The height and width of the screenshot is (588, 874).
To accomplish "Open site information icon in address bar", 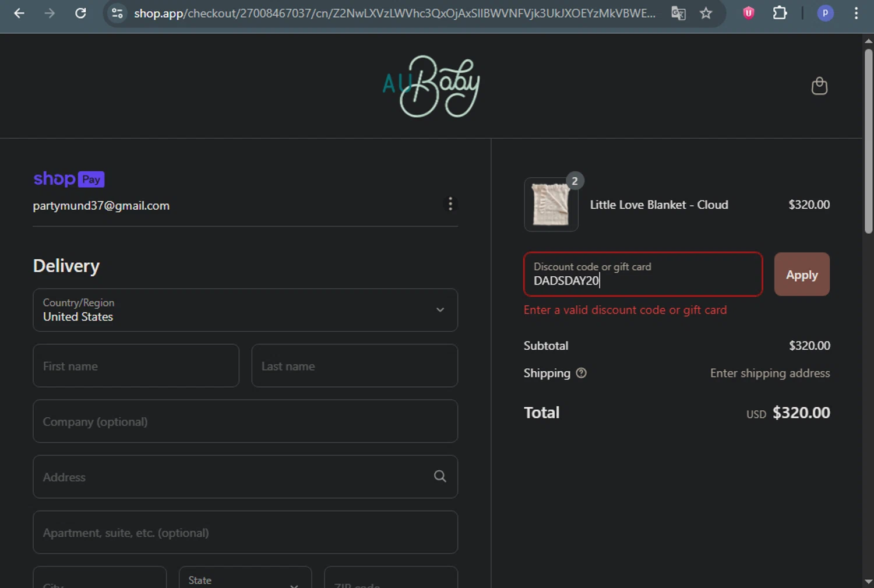I will click(117, 13).
